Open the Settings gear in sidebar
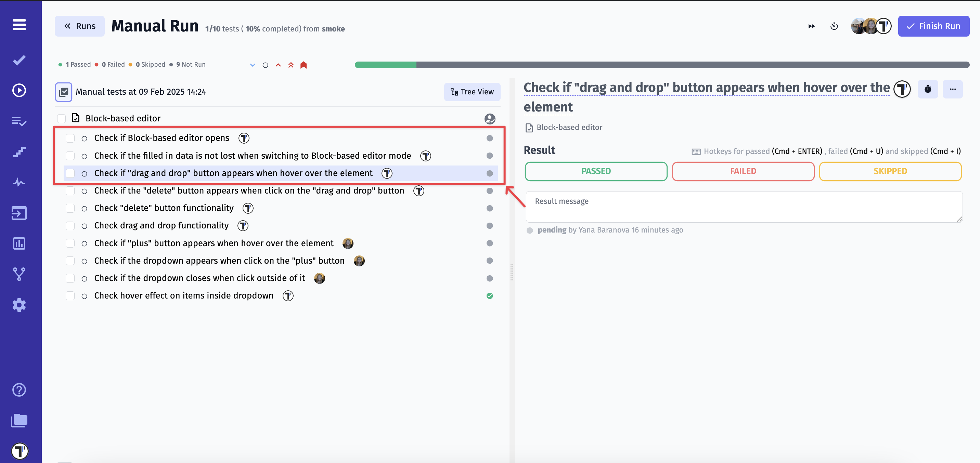This screenshot has width=980, height=463. point(19,305)
